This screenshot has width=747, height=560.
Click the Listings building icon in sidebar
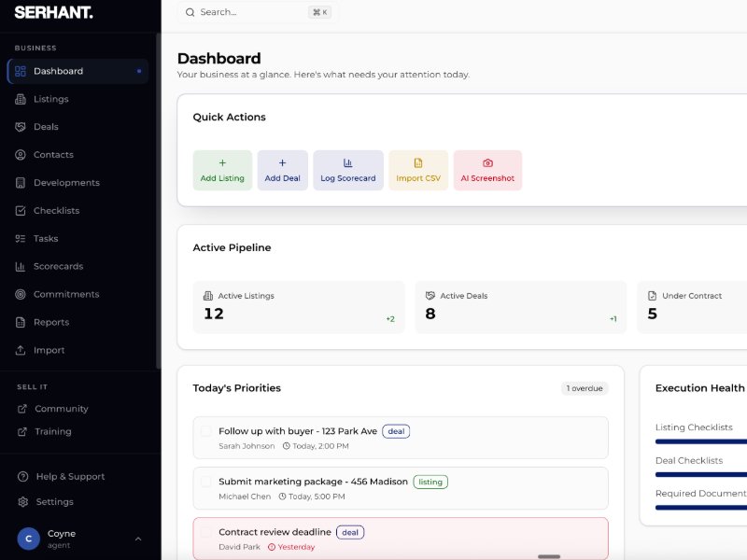pyautogui.click(x=21, y=99)
